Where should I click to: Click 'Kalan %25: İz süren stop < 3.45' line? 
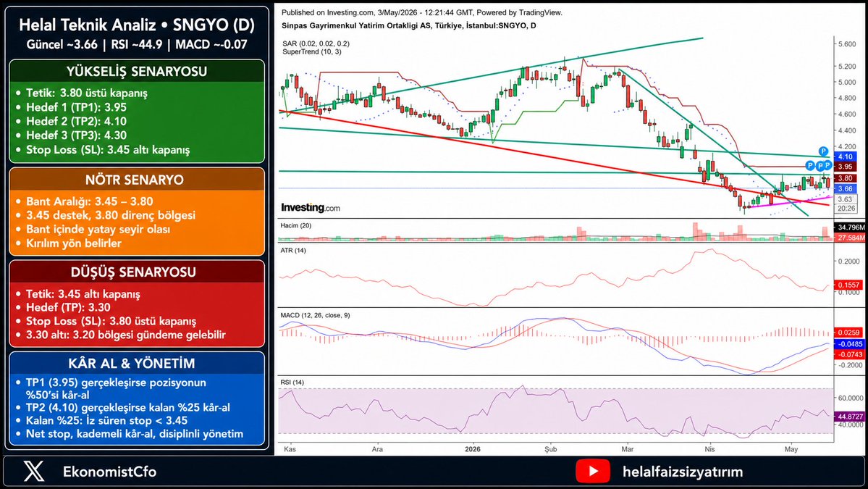pyautogui.click(x=106, y=420)
